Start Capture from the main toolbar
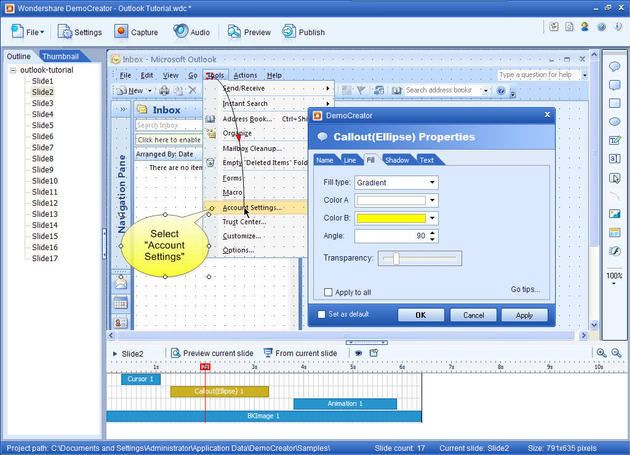The width and height of the screenshot is (630, 455). click(x=136, y=32)
